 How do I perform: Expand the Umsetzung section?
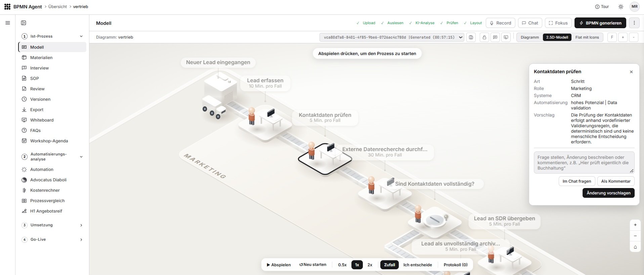pos(81,225)
